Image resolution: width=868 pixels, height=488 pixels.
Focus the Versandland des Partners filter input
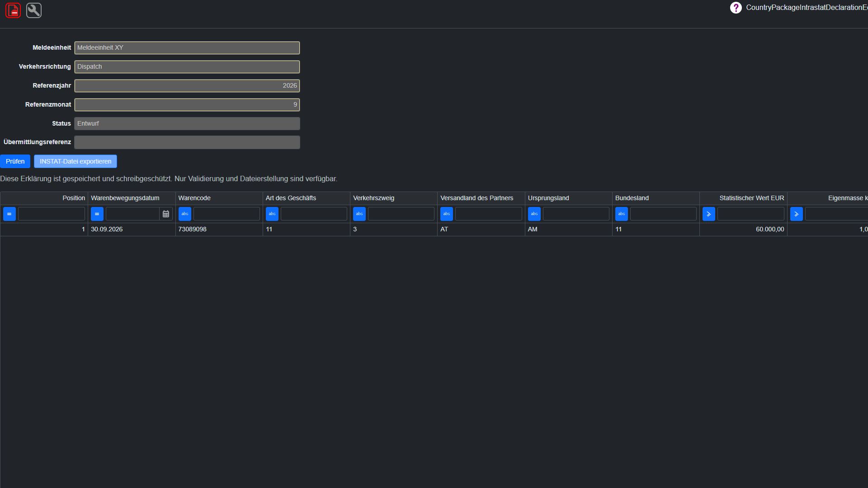pyautogui.click(x=489, y=214)
